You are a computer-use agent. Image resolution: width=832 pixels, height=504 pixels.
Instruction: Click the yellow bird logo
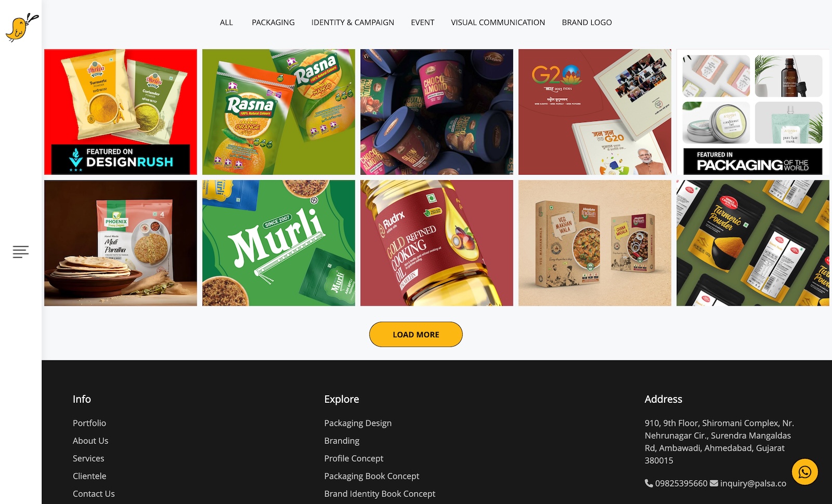click(22, 28)
